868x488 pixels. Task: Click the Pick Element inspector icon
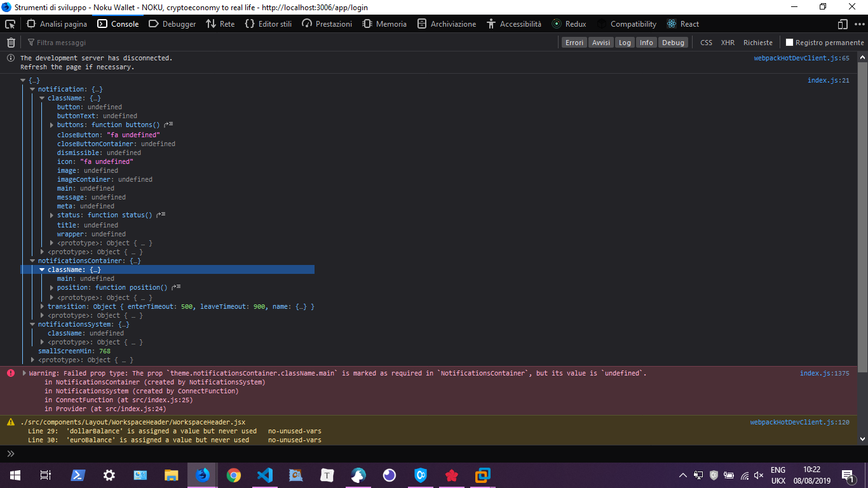[10, 24]
